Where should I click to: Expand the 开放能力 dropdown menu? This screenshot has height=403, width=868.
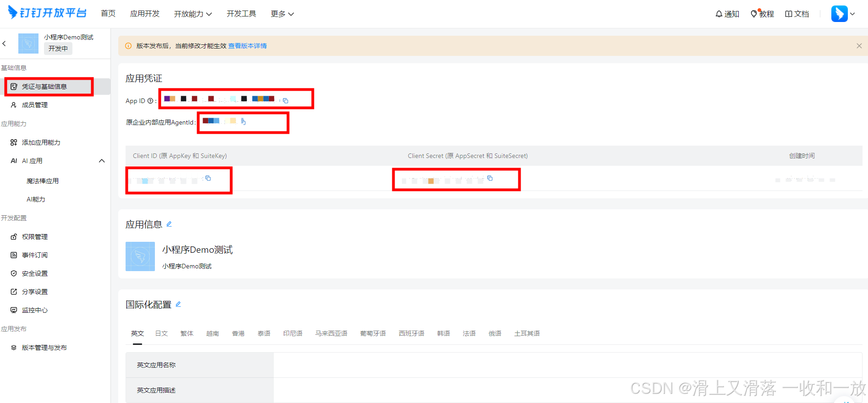click(x=193, y=14)
